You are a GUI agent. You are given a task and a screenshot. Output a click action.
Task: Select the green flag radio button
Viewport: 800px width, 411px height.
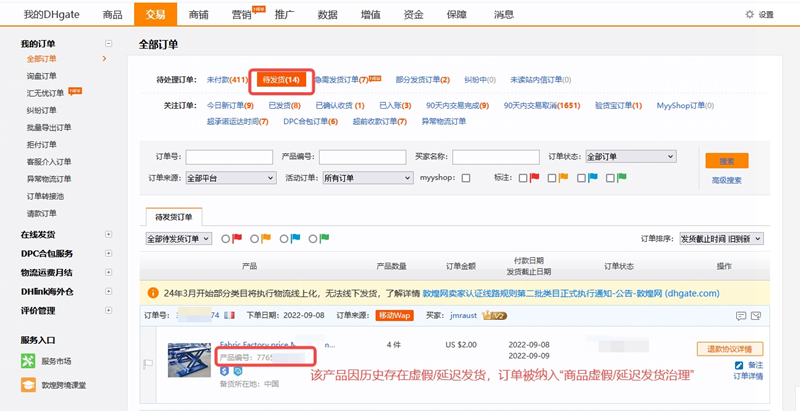click(x=313, y=238)
